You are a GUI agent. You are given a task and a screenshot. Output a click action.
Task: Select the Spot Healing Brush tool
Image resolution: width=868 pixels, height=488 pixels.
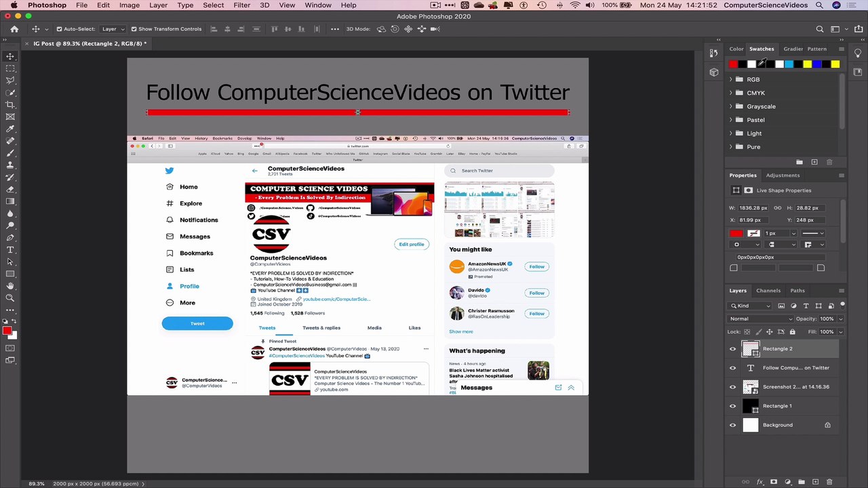pos(10,141)
